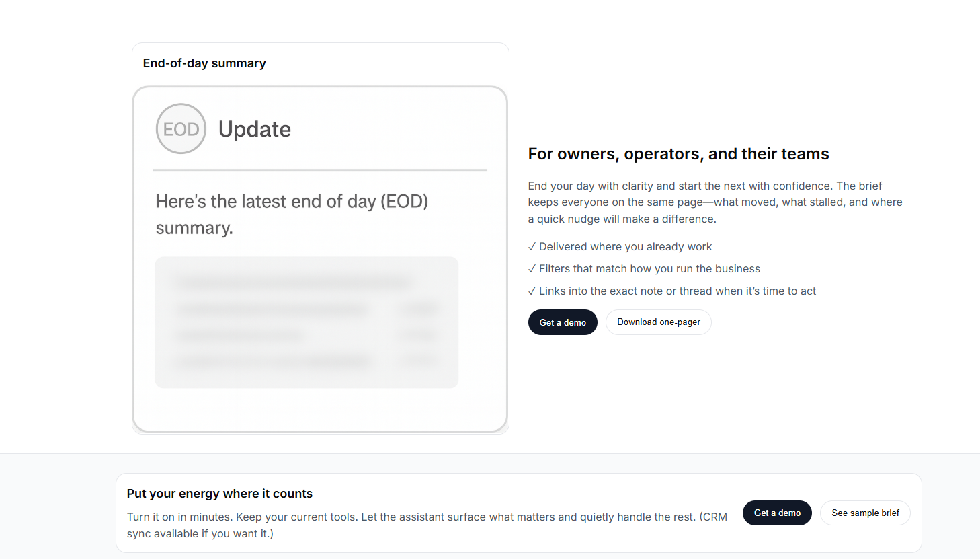This screenshot has height=559, width=980.
Task: Open the See sample brief button
Action: 865,513
